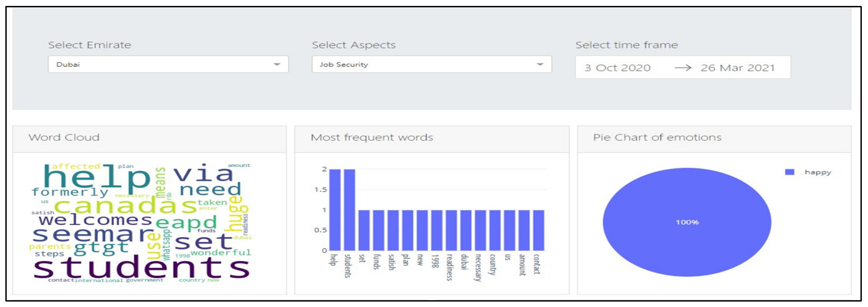Click the funds bar in the chart
The image size is (868, 307).
pyautogui.click(x=378, y=230)
